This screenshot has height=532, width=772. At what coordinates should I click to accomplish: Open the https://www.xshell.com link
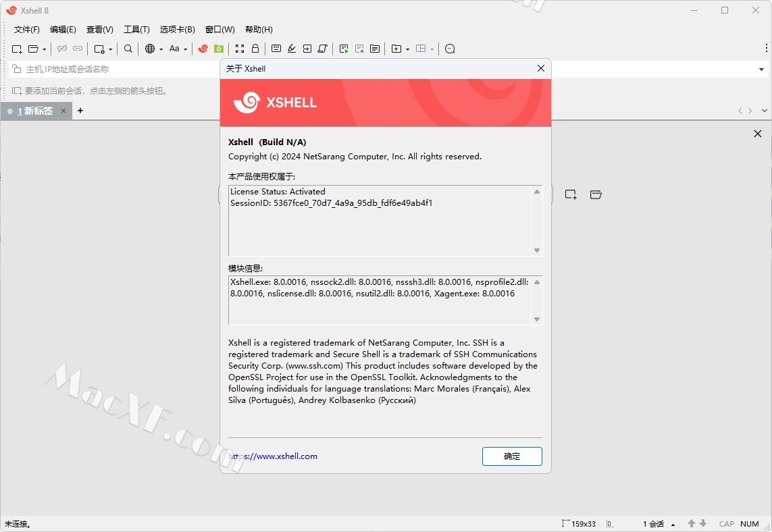point(273,456)
